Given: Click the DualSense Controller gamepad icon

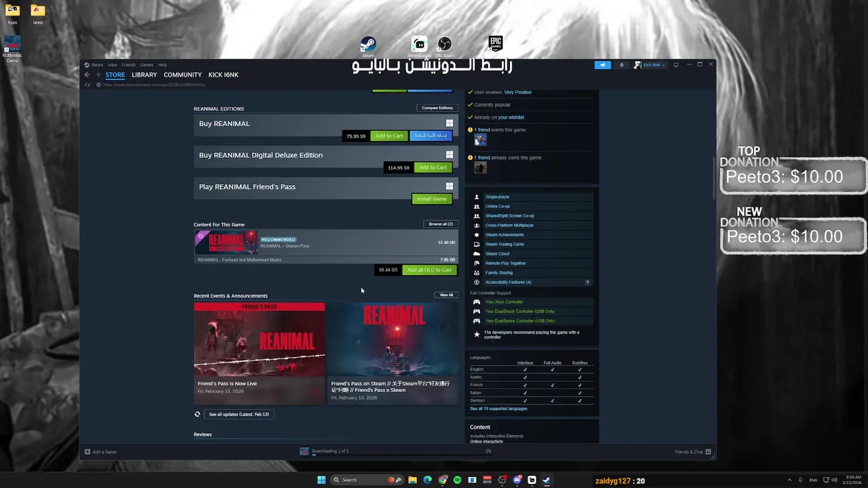Looking at the screenshot, I should [x=476, y=321].
